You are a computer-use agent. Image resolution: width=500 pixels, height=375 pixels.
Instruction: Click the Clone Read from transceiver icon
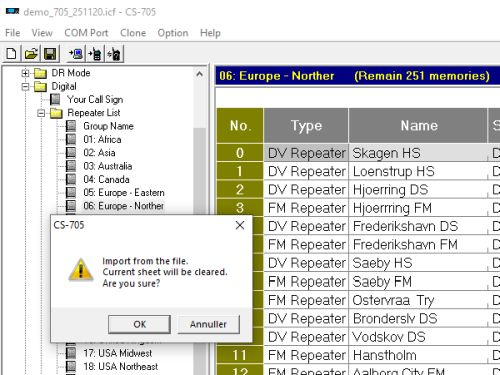pyautogui.click(x=76, y=54)
